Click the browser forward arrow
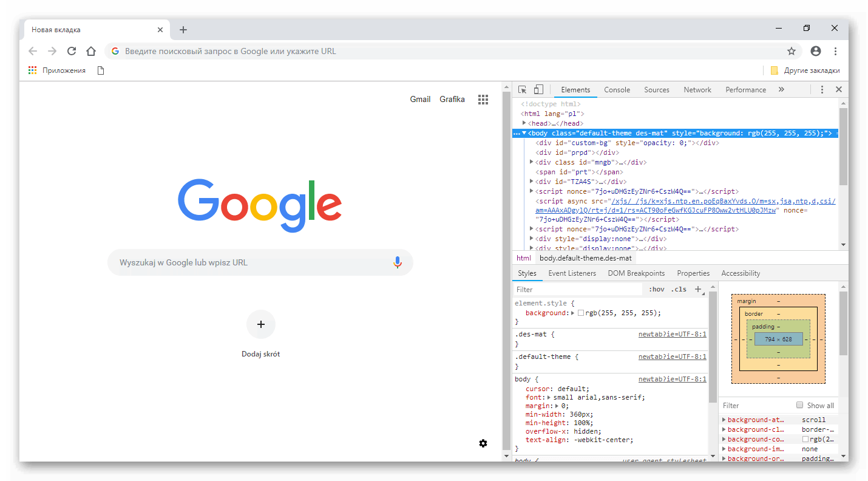Screen dimensions: 868x481 pos(53,51)
